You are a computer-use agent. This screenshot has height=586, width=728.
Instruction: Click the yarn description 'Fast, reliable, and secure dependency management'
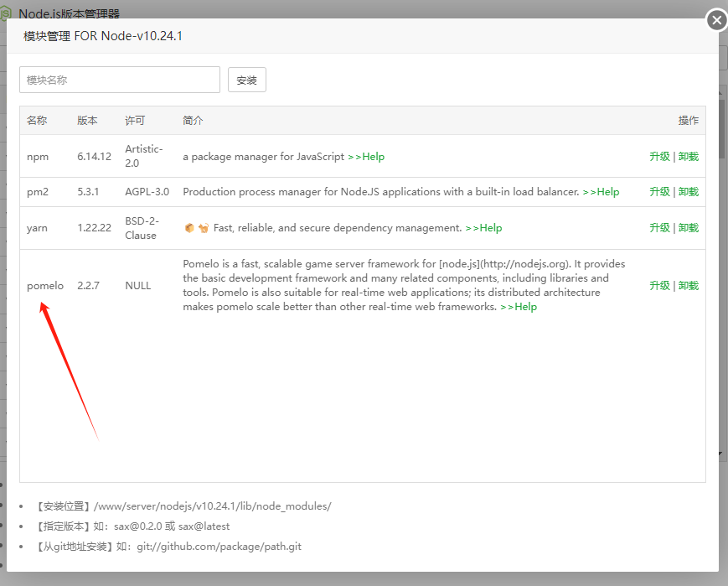(338, 228)
